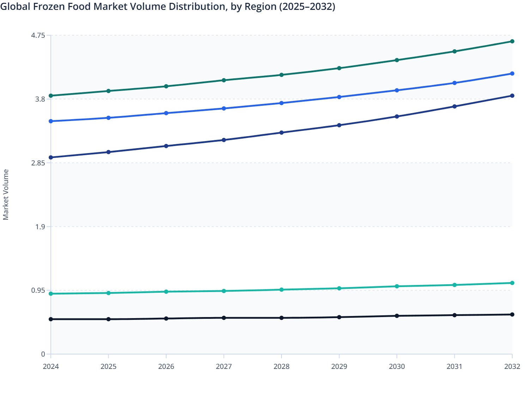The height and width of the screenshot is (395, 532).
Task: Select the teal line's 2029 data point
Action: pyautogui.click(x=340, y=288)
